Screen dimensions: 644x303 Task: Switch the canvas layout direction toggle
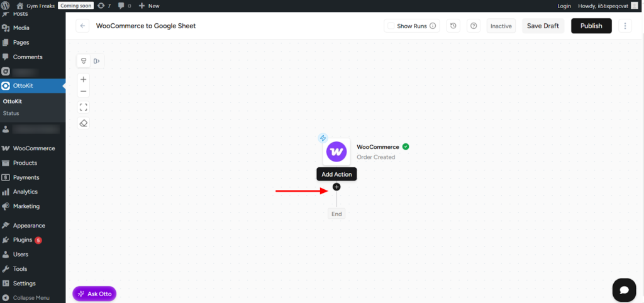(97, 61)
